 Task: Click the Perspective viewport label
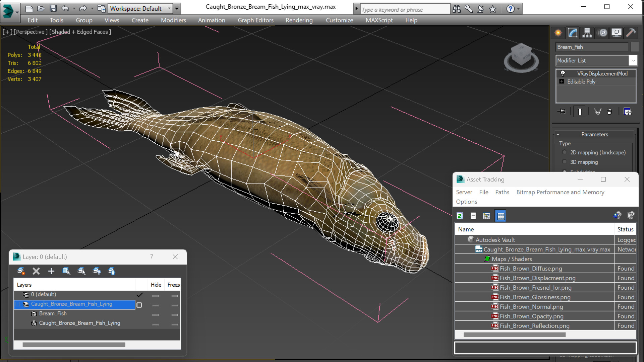coord(30,32)
